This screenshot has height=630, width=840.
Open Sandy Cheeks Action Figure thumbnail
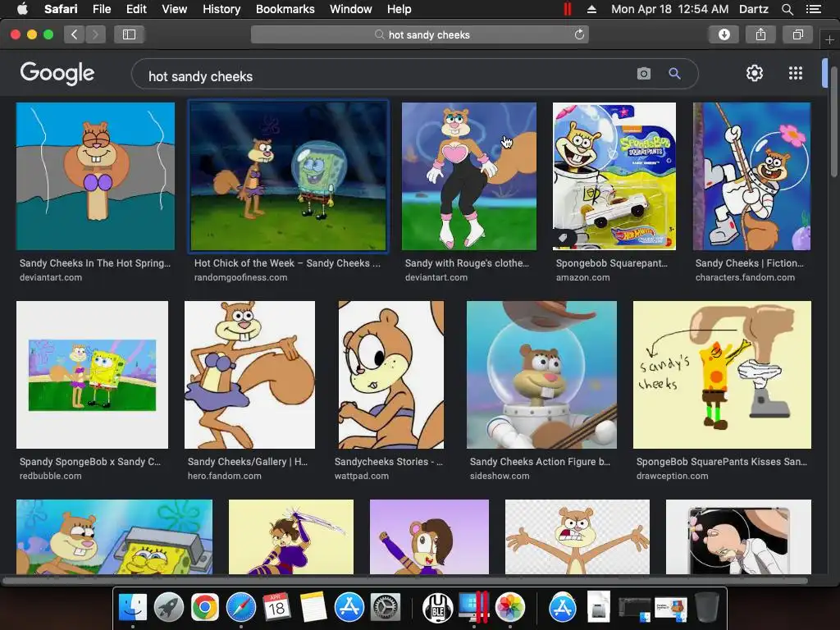pyautogui.click(x=541, y=375)
